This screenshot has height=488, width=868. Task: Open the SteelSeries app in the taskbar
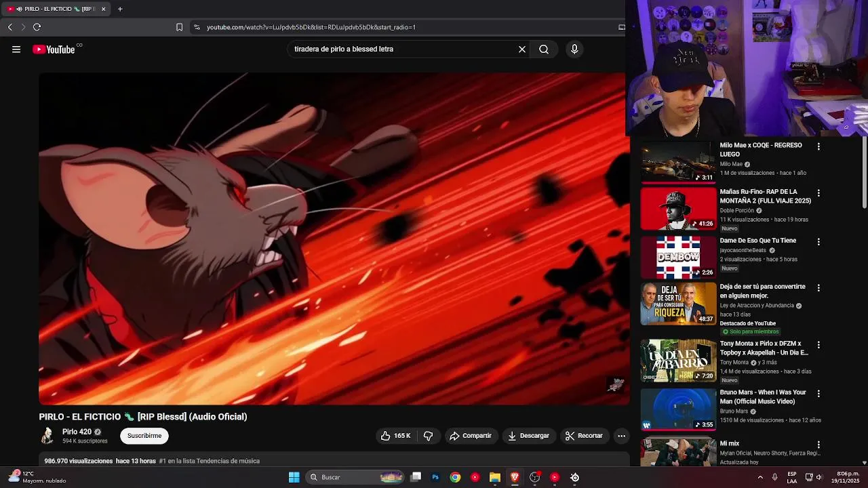tap(574, 477)
